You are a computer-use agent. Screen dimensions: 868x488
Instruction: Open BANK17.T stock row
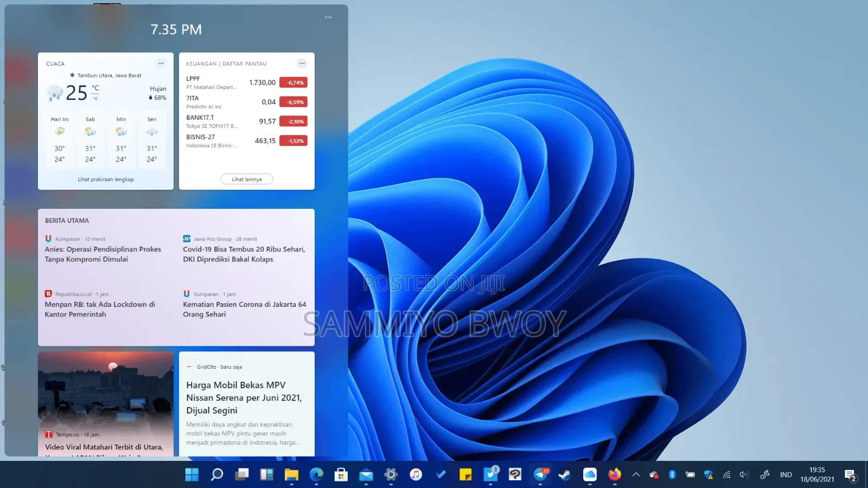click(x=247, y=121)
